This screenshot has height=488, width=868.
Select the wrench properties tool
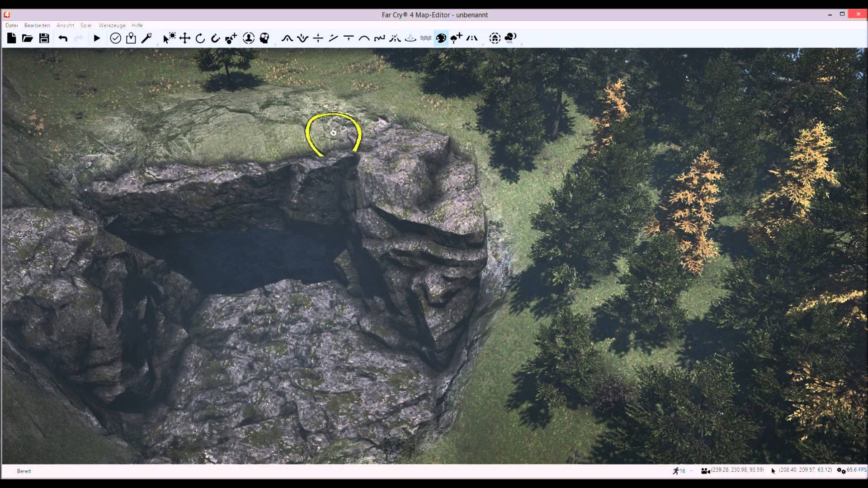pyautogui.click(x=146, y=38)
